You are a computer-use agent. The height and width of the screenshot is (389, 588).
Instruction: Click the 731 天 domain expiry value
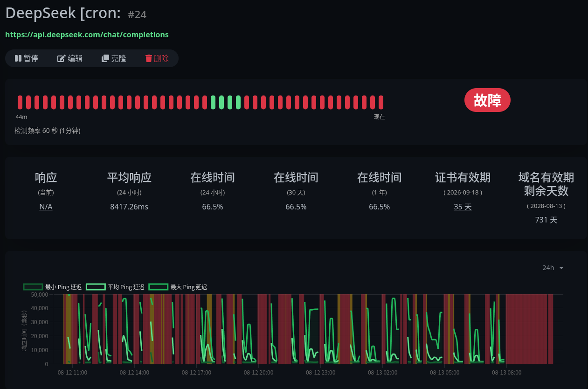pos(546,220)
